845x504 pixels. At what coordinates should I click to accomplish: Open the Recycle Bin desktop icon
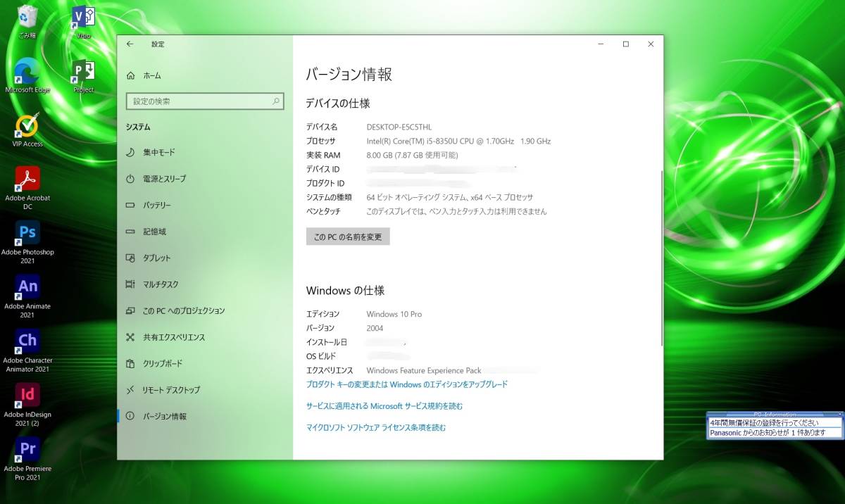(27, 21)
